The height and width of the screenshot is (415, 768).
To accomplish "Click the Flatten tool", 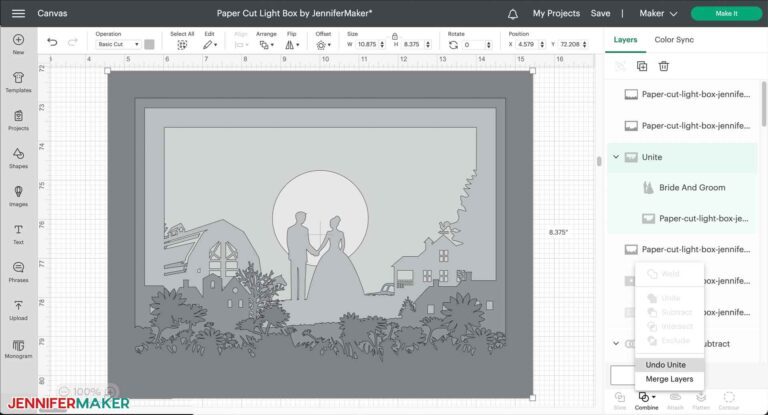I will [701, 400].
